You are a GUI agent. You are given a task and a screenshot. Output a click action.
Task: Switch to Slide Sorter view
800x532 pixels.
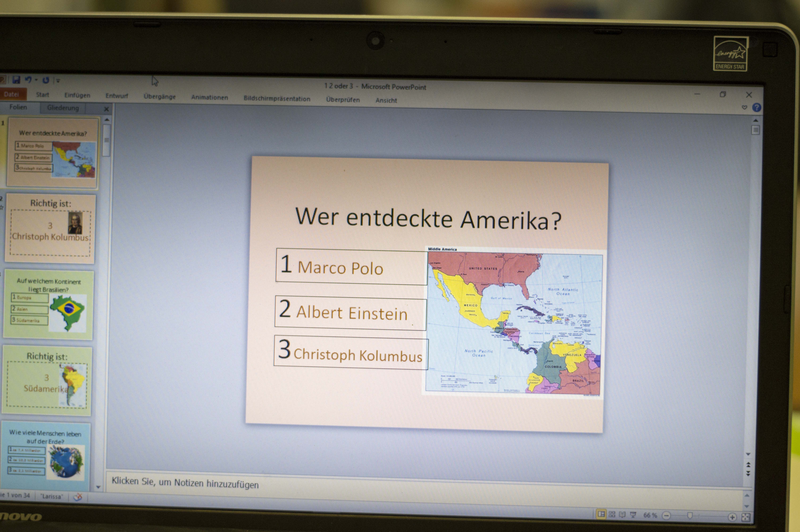tap(612, 514)
